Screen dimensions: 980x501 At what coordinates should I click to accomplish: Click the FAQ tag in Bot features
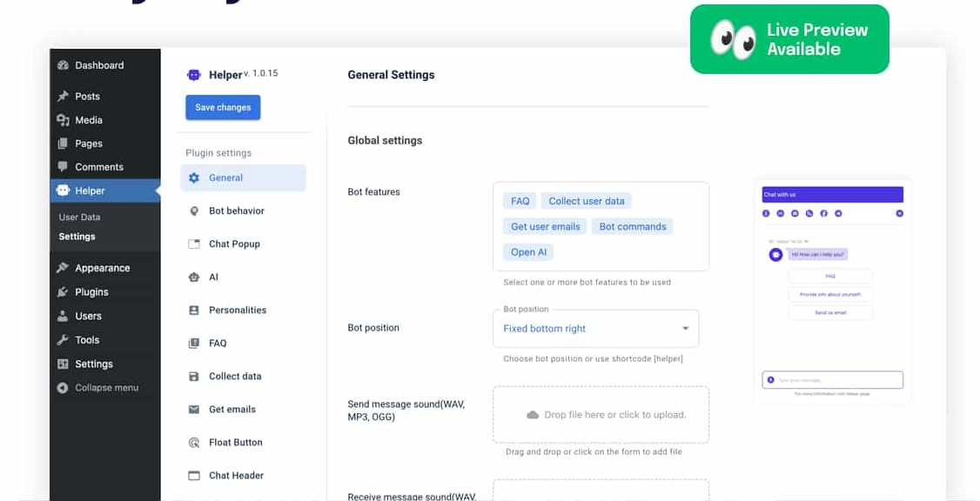520,201
